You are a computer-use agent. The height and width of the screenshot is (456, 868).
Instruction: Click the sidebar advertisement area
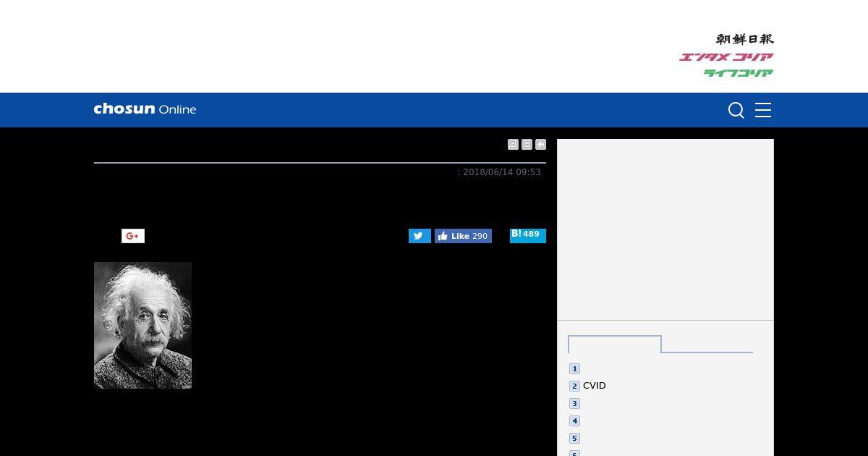(x=665, y=229)
